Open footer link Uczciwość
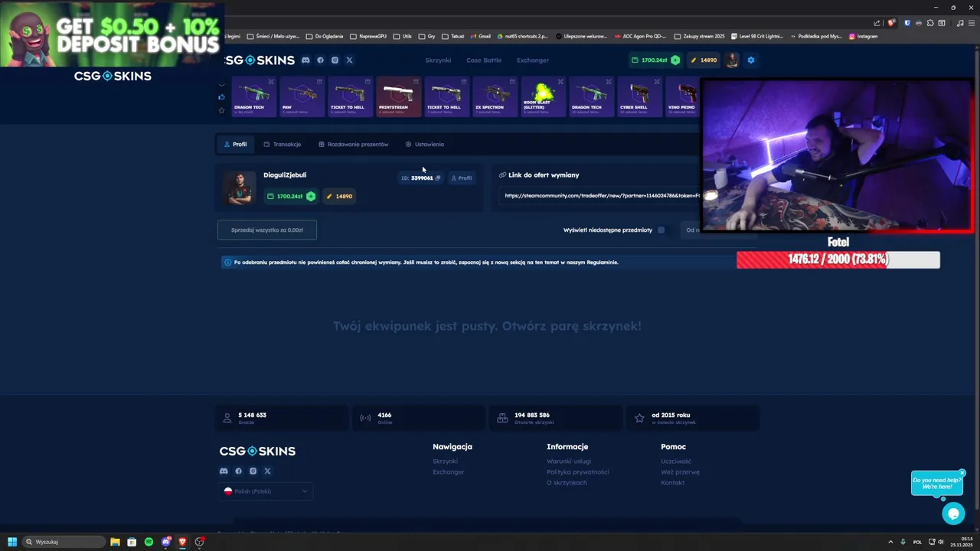This screenshot has height=551, width=980. click(676, 461)
